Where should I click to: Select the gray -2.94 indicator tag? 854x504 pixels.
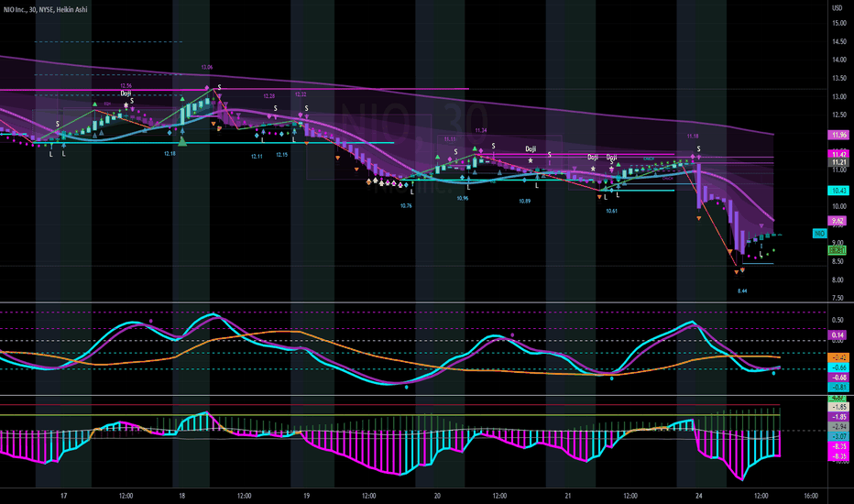point(838,427)
